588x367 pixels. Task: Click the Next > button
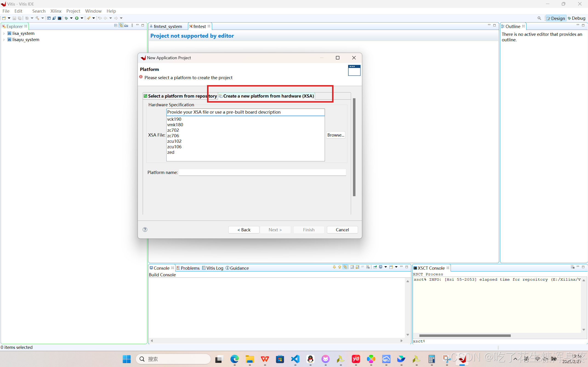(275, 230)
